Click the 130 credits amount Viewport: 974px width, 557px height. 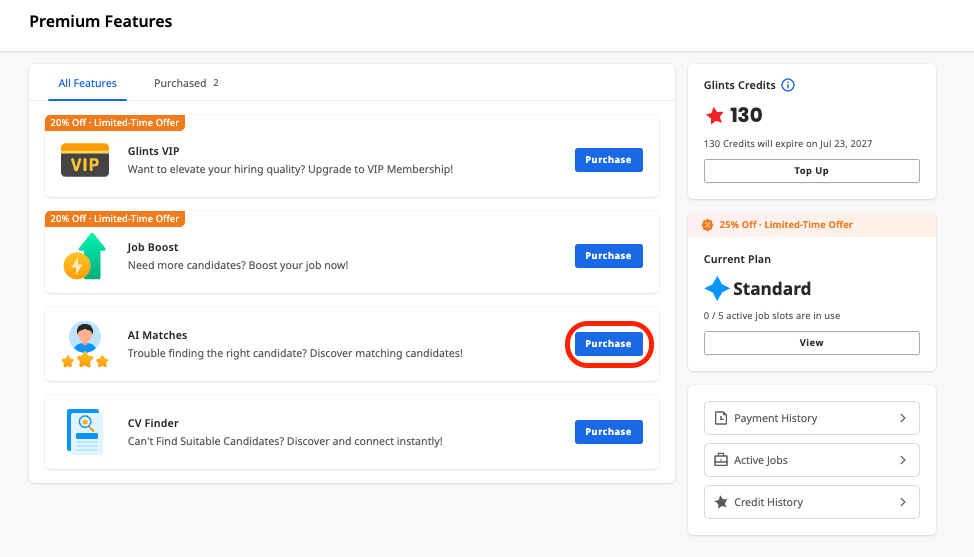[x=745, y=115]
